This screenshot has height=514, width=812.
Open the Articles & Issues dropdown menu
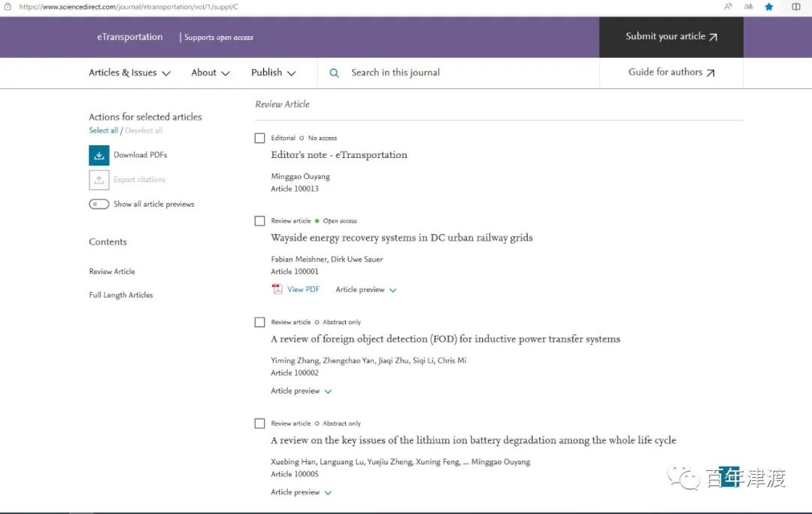129,73
